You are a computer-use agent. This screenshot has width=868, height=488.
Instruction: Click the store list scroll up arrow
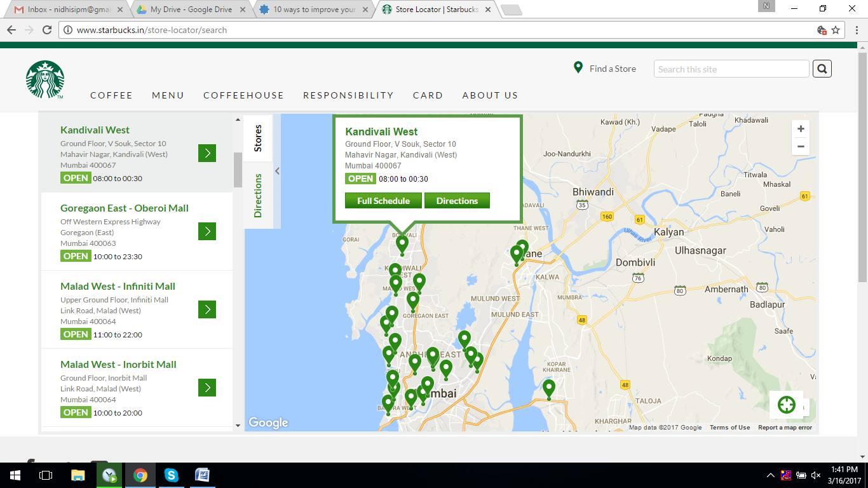coord(238,119)
